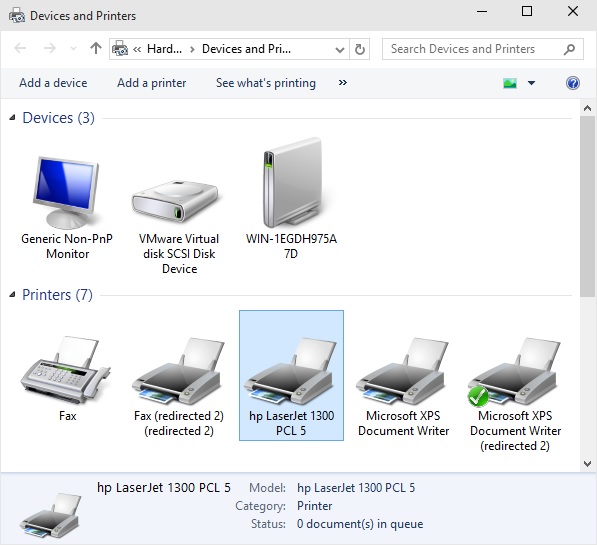Viewport: 597px width, 545px height.
Task: Click the breadcrumb arrow after Hard...
Action: coord(192,49)
